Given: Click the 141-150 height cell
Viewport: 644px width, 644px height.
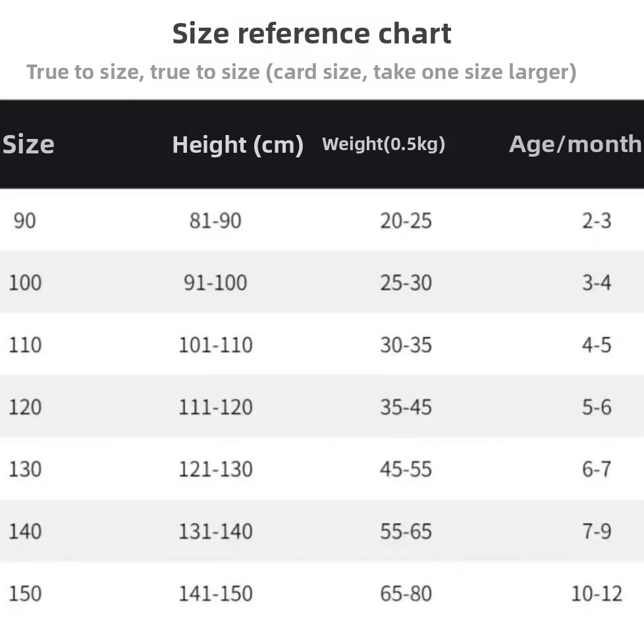Looking at the screenshot, I should tap(215, 594).
